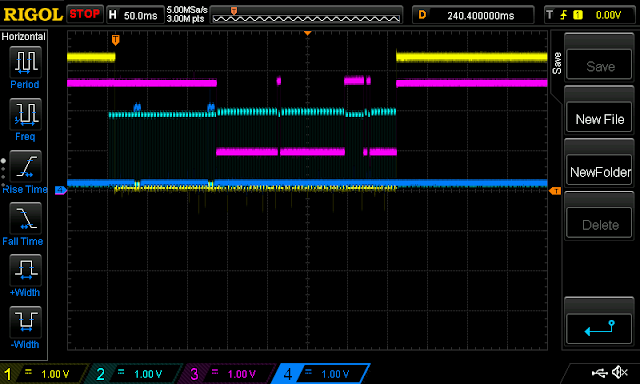640x384 pixels.
Task: Select the +Width measurement icon
Action: point(25,270)
